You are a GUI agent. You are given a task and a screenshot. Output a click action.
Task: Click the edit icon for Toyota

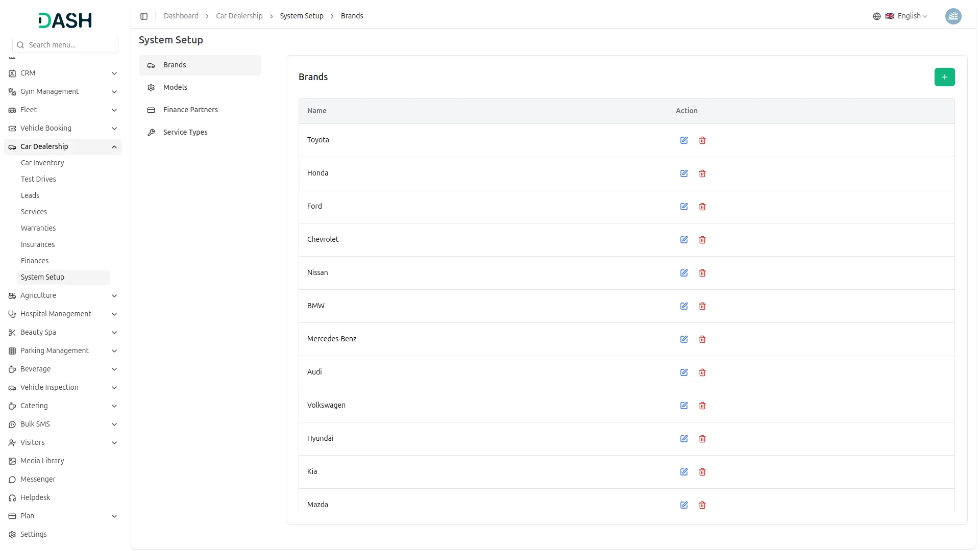tap(684, 140)
